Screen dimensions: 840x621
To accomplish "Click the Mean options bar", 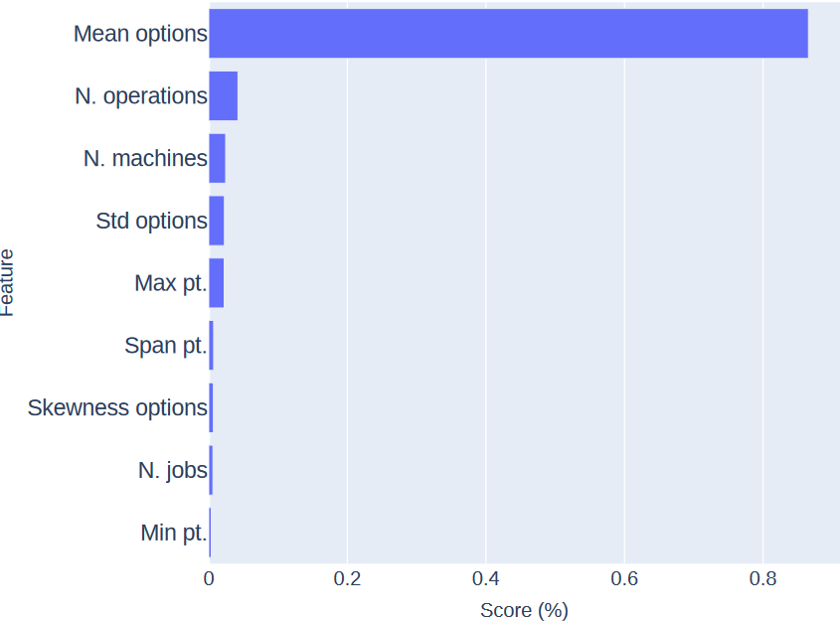I will 508,33.
